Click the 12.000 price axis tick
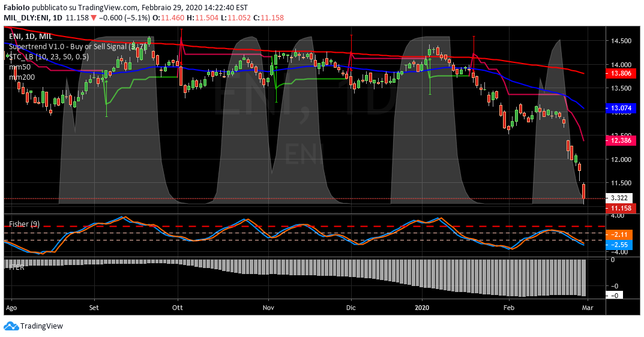This screenshot has width=644, height=337. [621, 160]
